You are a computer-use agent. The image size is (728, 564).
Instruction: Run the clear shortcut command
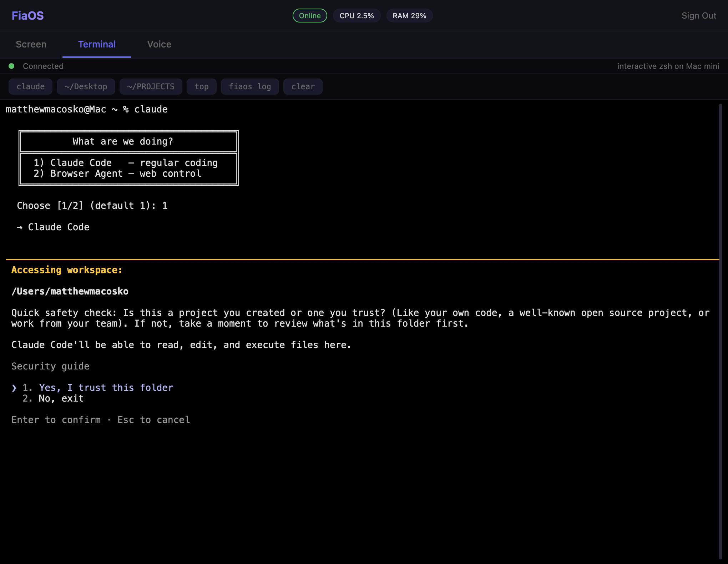[x=303, y=86]
